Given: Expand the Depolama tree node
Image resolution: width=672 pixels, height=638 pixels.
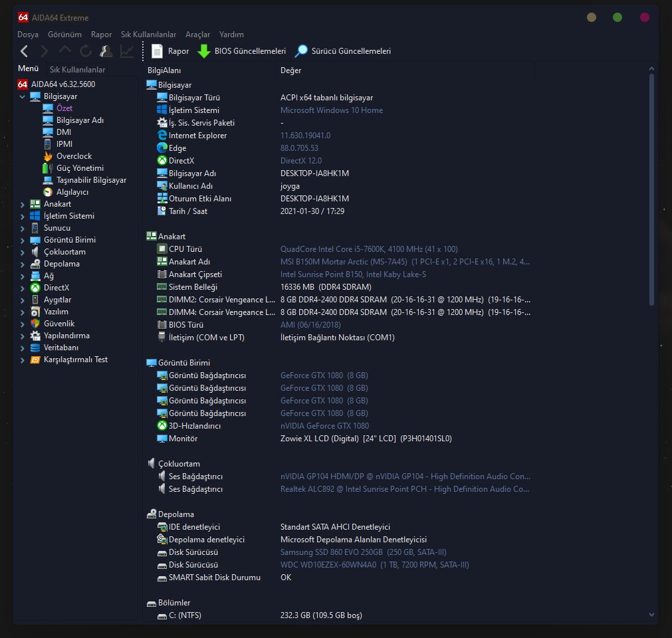Looking at the screenshot, I should 23,265.
